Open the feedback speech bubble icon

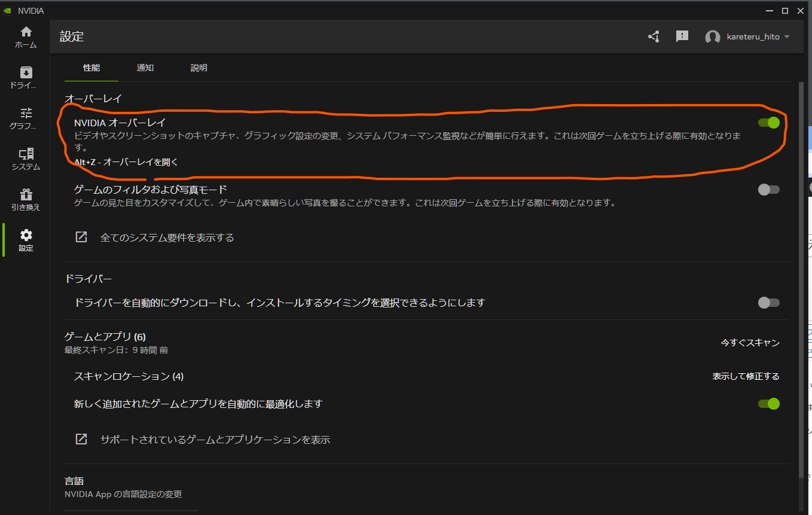tap(682, 36)
